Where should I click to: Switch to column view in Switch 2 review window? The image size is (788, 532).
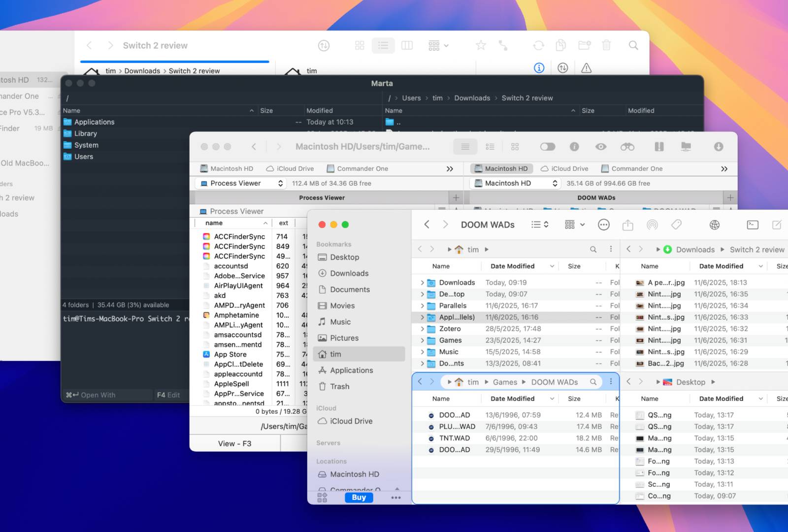(x=407, y=45)
